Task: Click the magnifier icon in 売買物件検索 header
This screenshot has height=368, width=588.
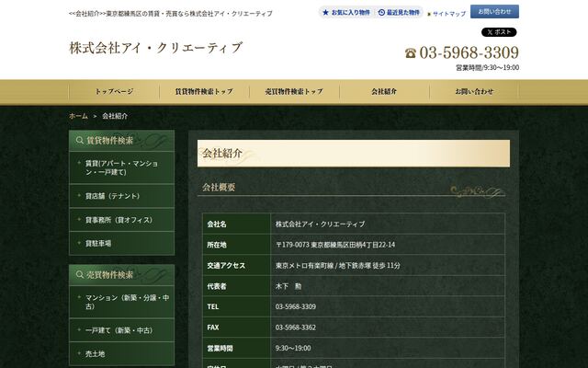Action: coord(80,274)
